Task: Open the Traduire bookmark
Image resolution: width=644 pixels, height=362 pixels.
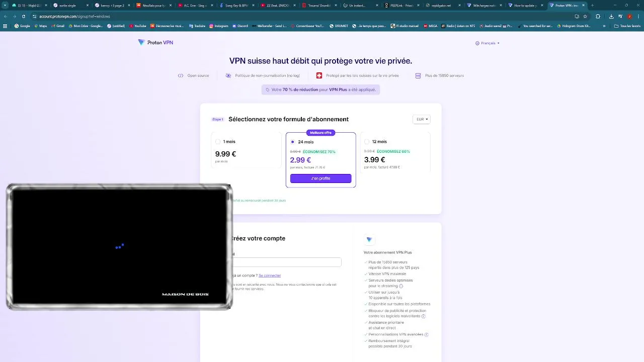Action: 197,26
